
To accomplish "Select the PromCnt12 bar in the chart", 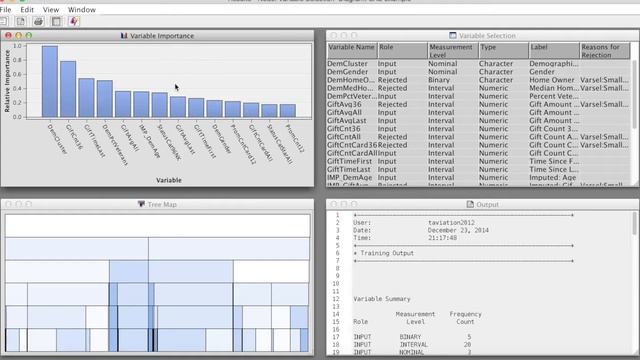I will [x=288, y=111].
